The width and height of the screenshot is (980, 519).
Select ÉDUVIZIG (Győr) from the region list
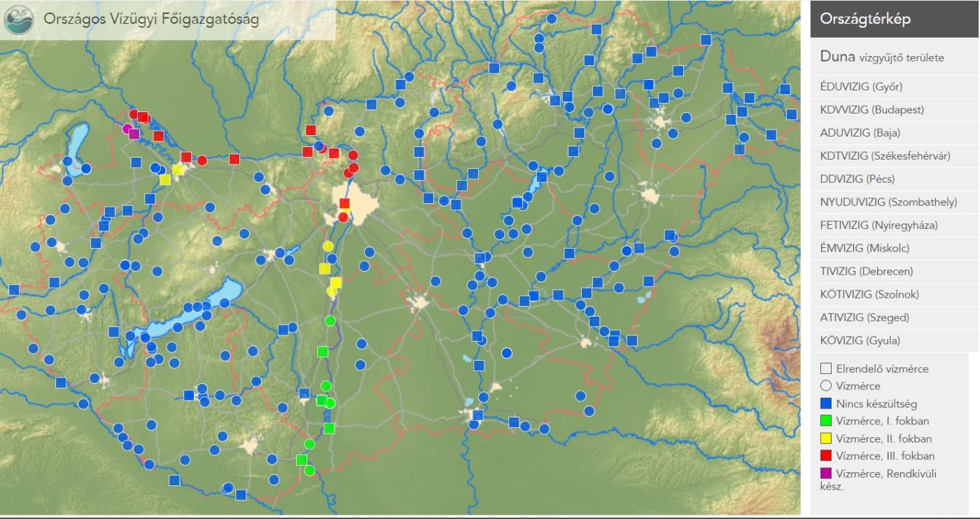(x=861, y=87)
